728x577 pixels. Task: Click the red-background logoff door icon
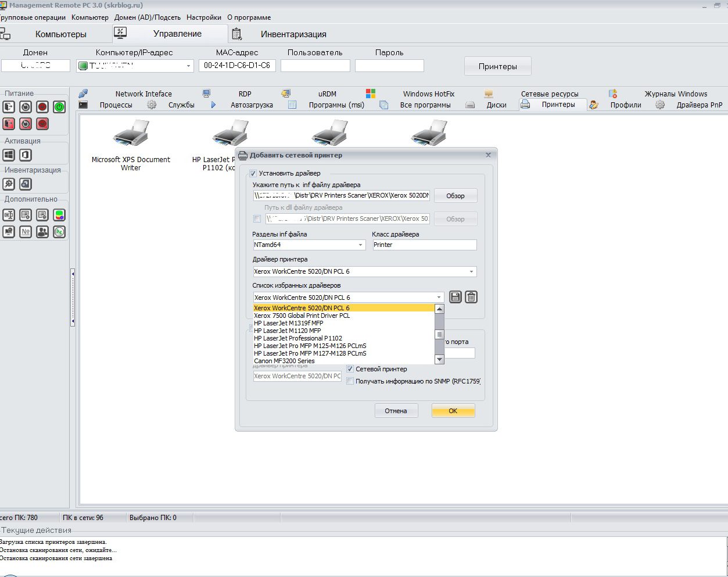click(9, 124)
